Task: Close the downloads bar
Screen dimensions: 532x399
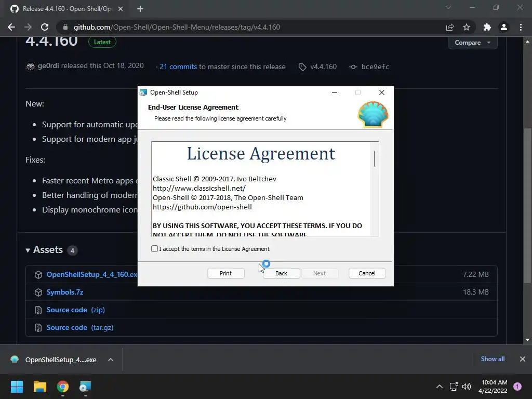Action: 523,358
